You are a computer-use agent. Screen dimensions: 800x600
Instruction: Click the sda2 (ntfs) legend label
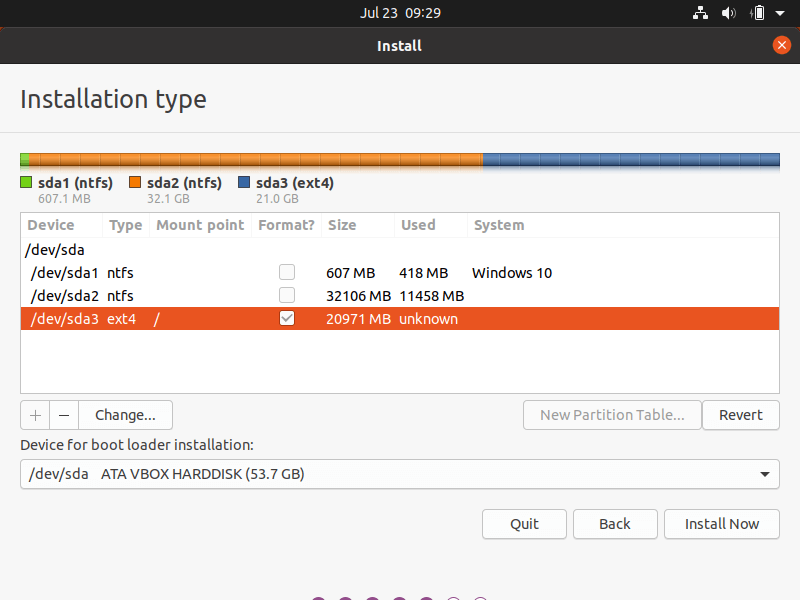tap(184, 183)
